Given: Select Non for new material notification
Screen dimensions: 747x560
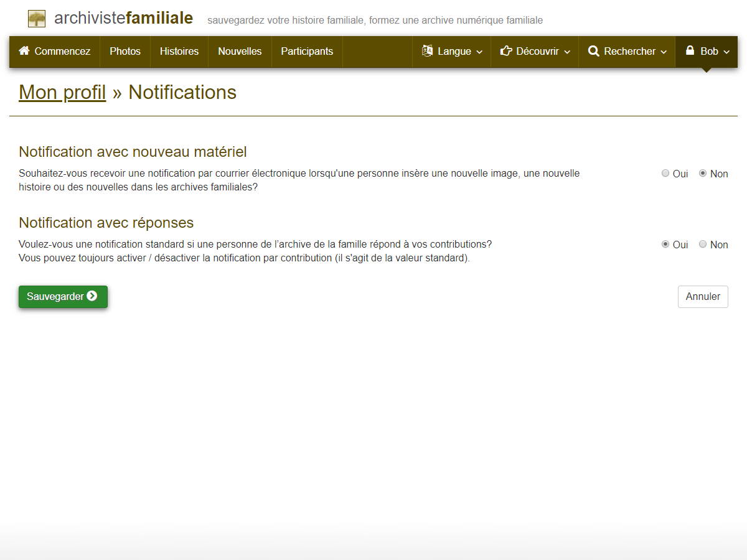Looking at the screenshot, I should click(703, 174).
